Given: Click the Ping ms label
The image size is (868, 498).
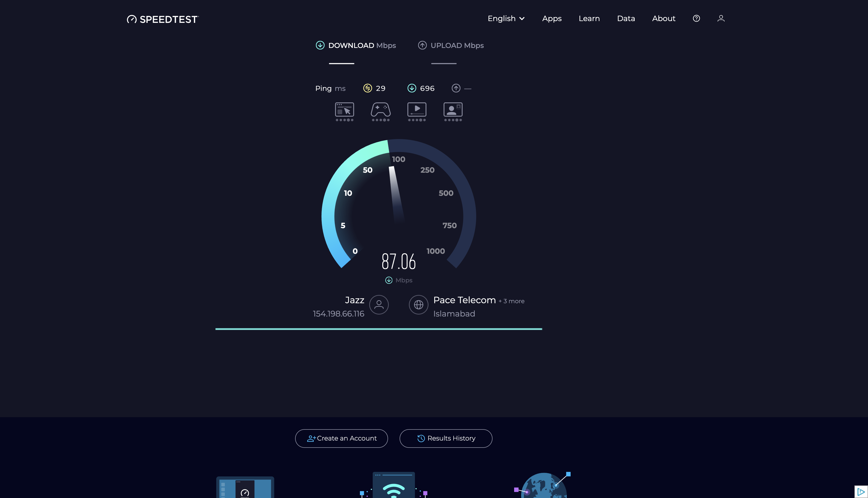Looking at the screenshot, I should (330, 89).
